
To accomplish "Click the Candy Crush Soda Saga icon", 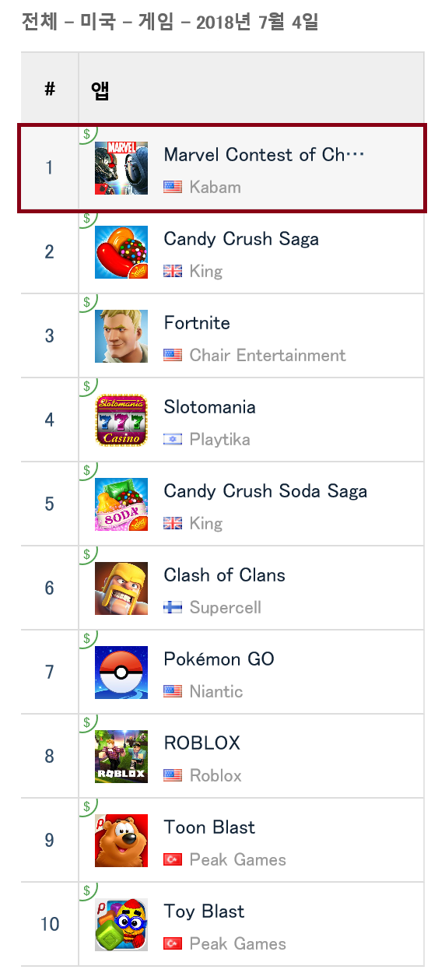I will point(121,504).
